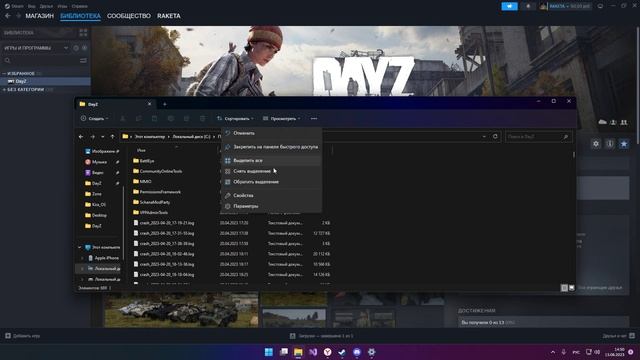Open Visual Studio from the taskbar
This screenshot has width=640, height=360.
(313, 352)
